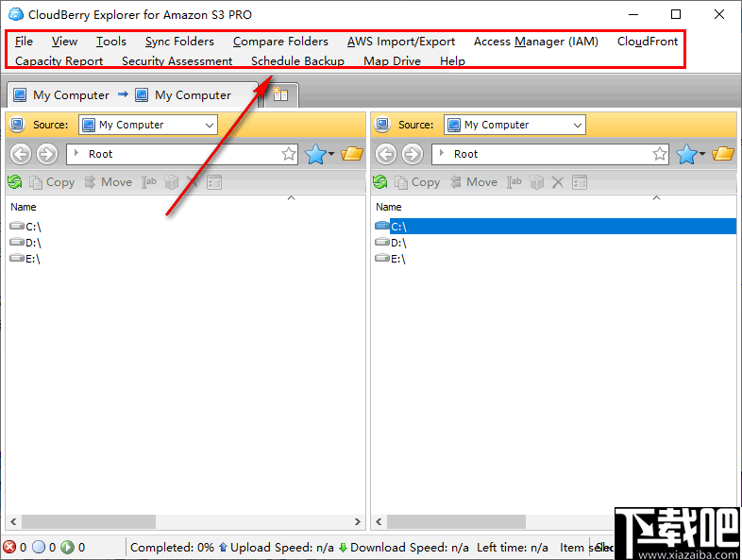Click the left pane Rename icon

pyautogui.click(x=149, y=182)
